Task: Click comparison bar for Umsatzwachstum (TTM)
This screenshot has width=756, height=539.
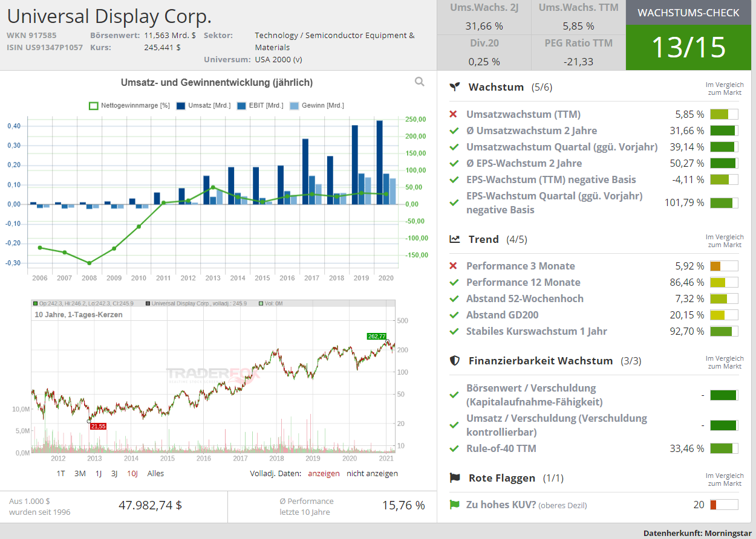Action: 724,114
